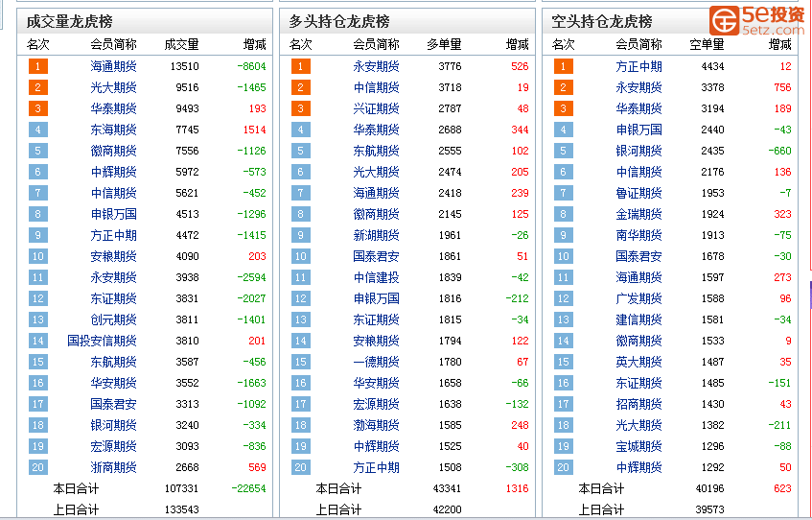
Task: Open 中辉期货 in the 成交量龙虎榜 table
Action: (x=113, y=172)
